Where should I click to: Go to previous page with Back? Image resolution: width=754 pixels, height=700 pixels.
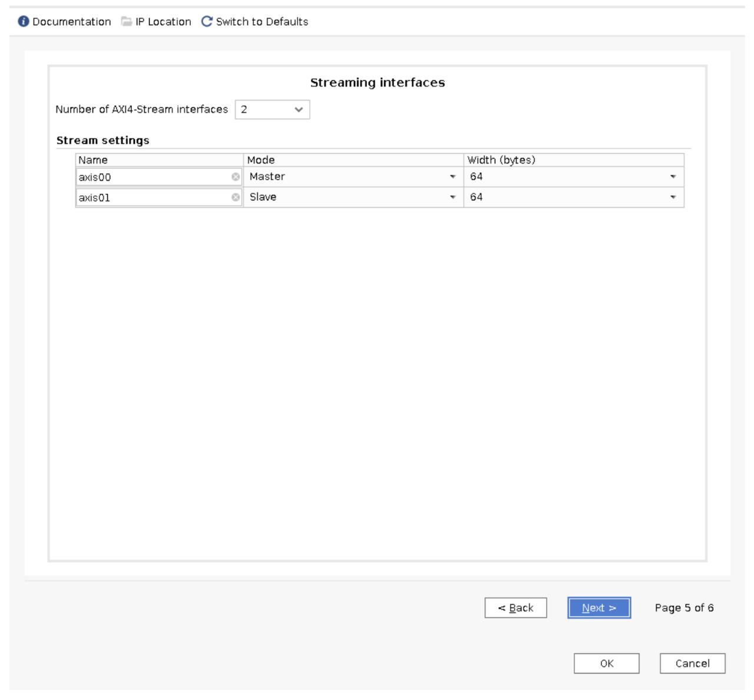pos(515,608)
